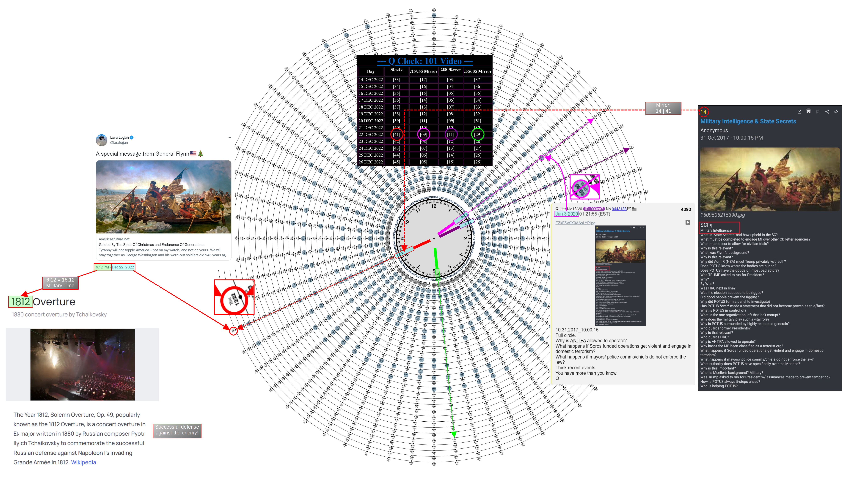The height and width of the screenshot is (477, 868).
Task: Click the blue verified badge beside Lara Logan
Action: pos(132,137)
